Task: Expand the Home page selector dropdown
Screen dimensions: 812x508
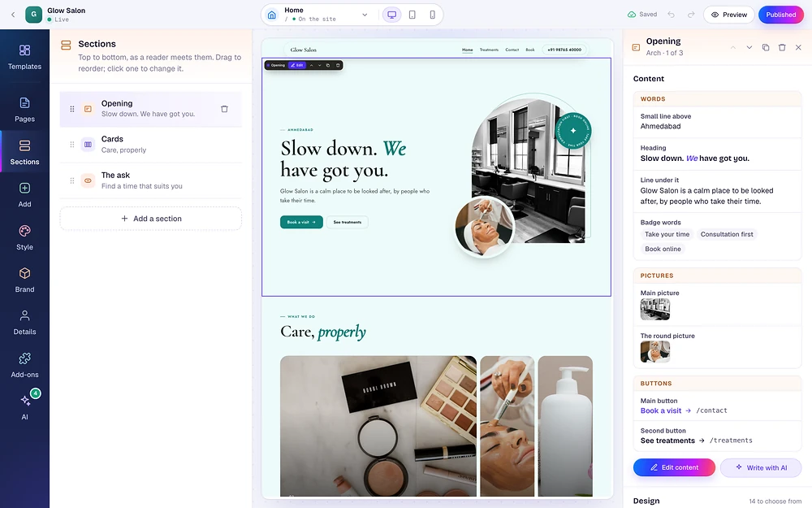Action: 365,15
